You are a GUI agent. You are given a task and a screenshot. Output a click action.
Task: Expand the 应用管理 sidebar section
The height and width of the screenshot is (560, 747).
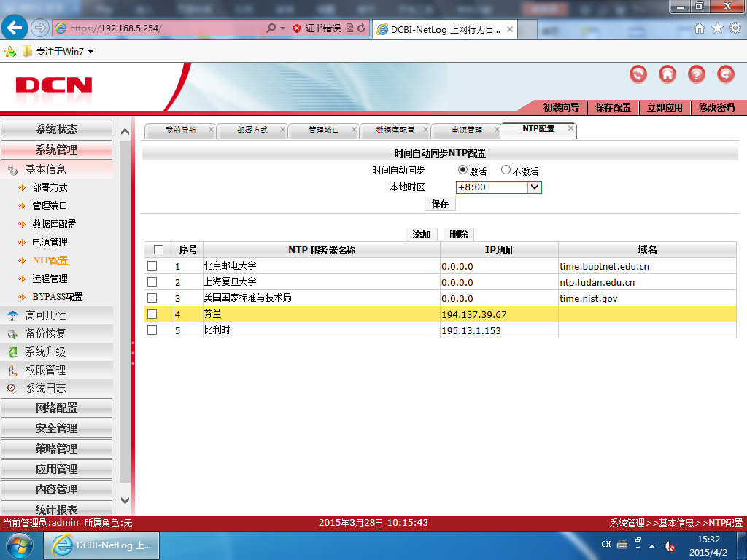(57, 469)
